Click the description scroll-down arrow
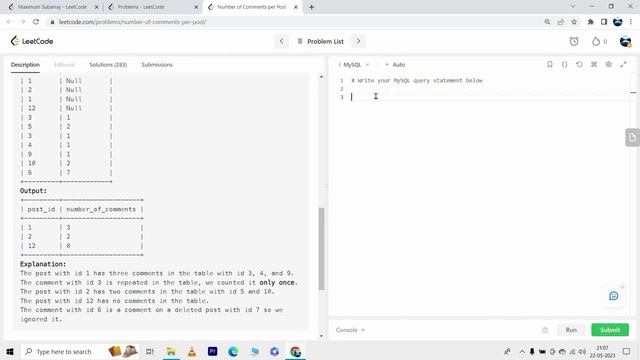 point(322,336)
